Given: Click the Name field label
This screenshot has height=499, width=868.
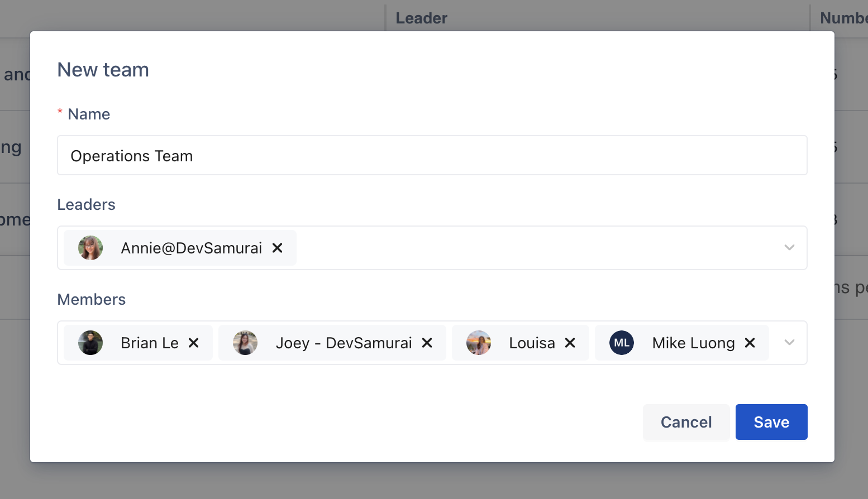Looking at the screenshot, I should [89, 114].
